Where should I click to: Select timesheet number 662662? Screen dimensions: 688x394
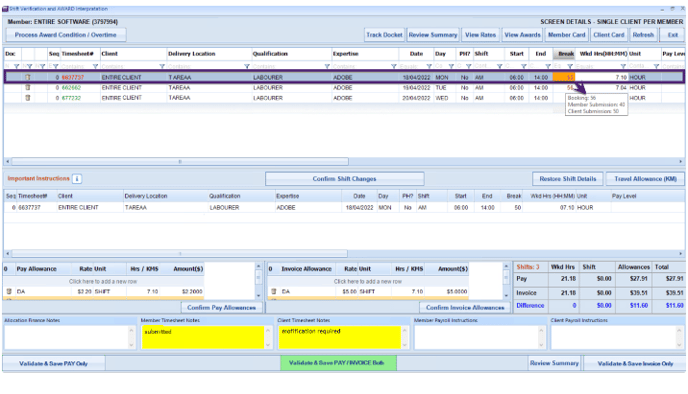tap(72, 87)
